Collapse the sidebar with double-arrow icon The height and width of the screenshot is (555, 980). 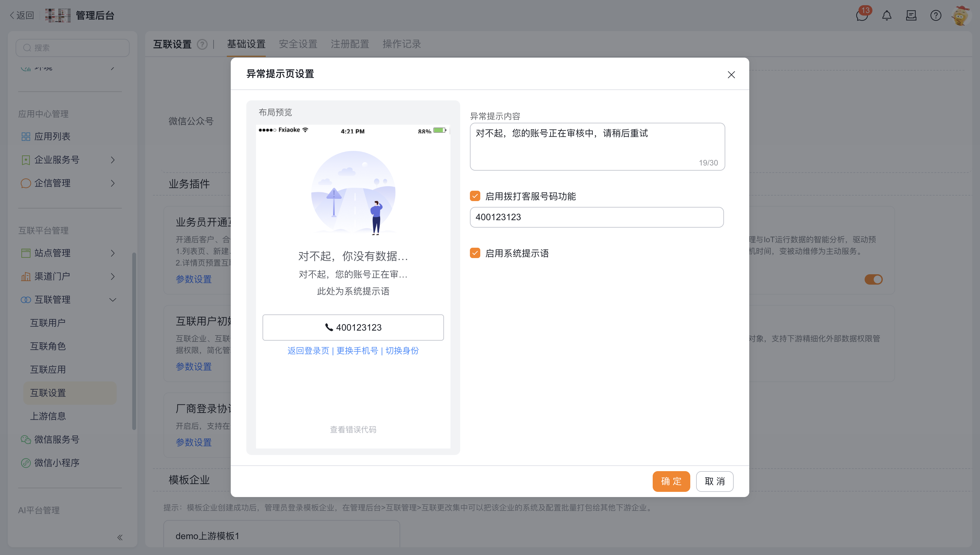120,537
